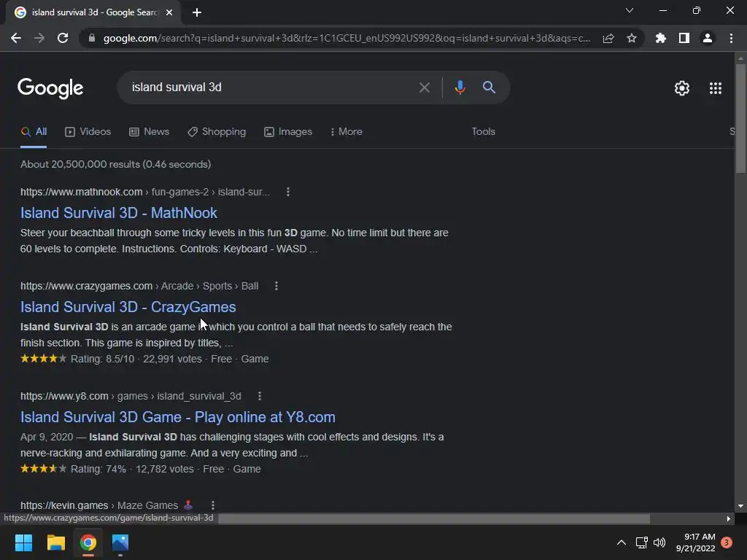Switch to the Shopping tab
This screenshot has height=560, width=747.
tap(217, 132)
